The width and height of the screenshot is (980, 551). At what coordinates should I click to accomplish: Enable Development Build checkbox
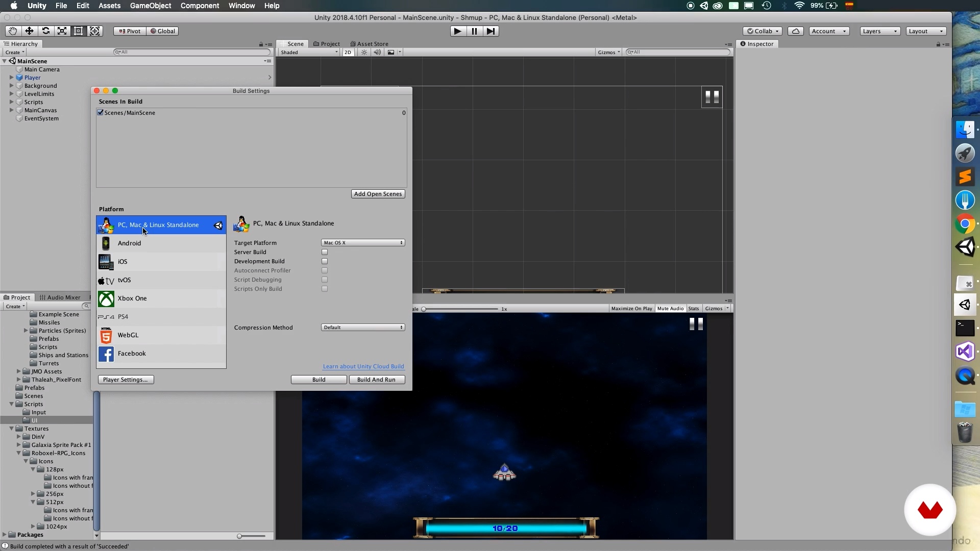(325, 261)
